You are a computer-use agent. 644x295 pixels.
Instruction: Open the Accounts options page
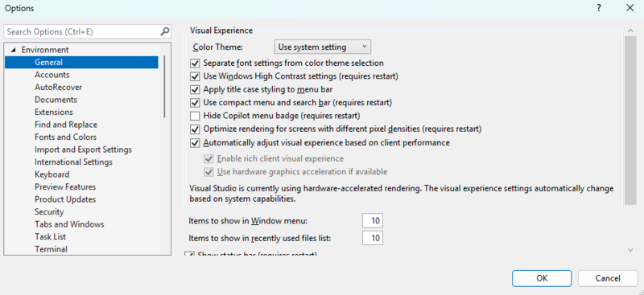52,75
